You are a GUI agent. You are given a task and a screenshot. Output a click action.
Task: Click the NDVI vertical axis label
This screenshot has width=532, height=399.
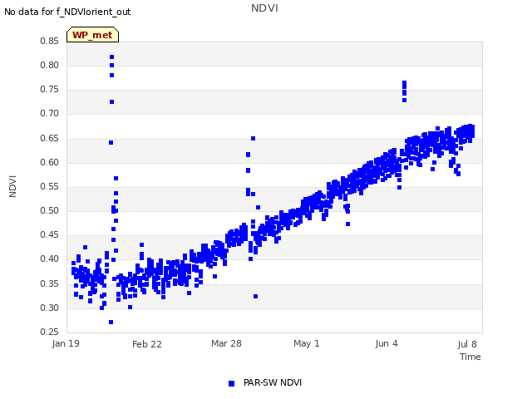tap(12, 186)
